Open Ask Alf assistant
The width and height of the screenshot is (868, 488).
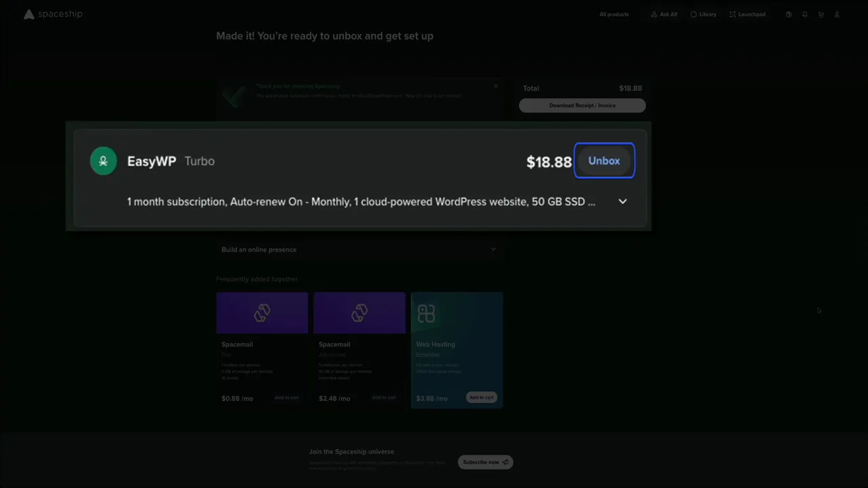pos(664,14)
